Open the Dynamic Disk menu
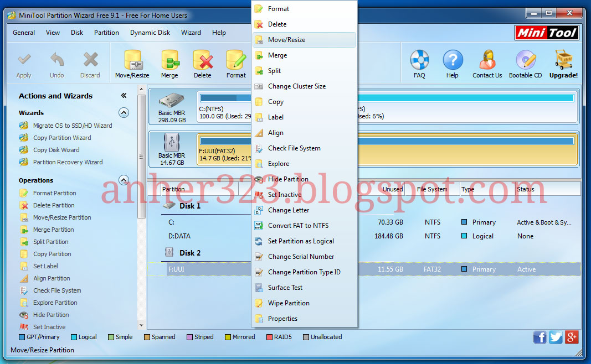 pos(150,33)
